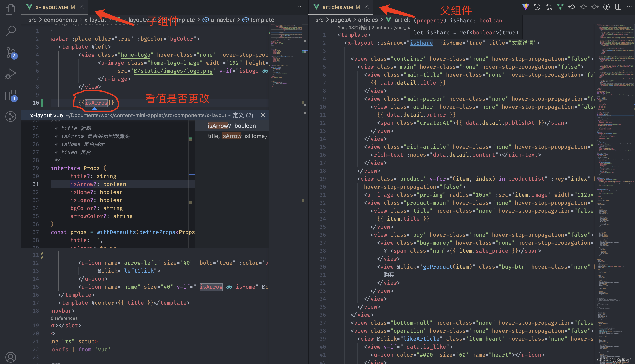Click the 'u-navbar' breadcrumb segment
The width and height of the screenshot is (635, 364).
click(x=222, y=20)
